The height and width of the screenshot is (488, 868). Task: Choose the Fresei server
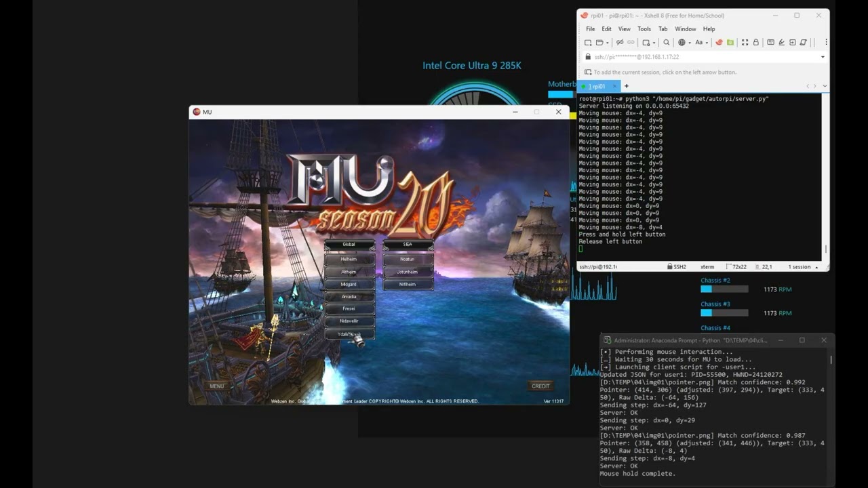[x=349, y=309]
